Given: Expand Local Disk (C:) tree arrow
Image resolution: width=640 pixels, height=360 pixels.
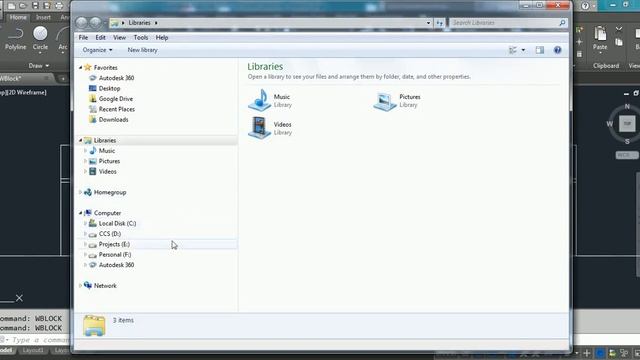Looking at the screenshot, I should tap(85, 223).
